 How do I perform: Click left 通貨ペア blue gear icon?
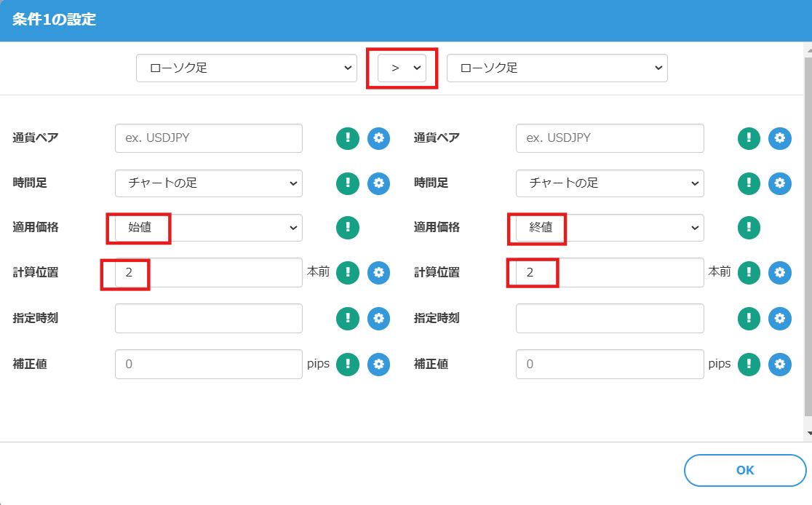pos(378,138)
